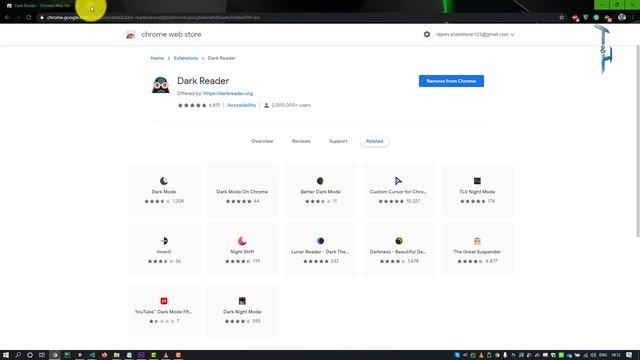Image resolution: width=640 pixels, height=360 pixels.
Task: Click the Darkness - Beautiful Dark icon
Action: tap(399, 241)
